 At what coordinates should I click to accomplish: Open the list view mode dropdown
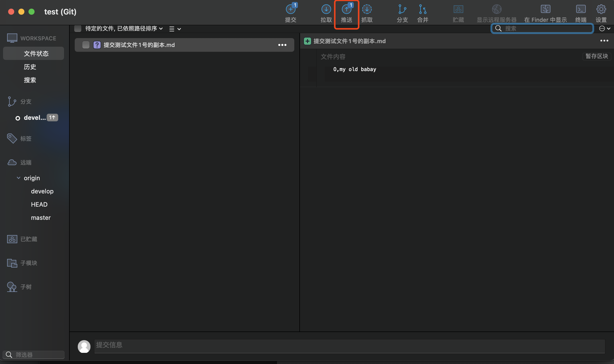pos(175,29)
